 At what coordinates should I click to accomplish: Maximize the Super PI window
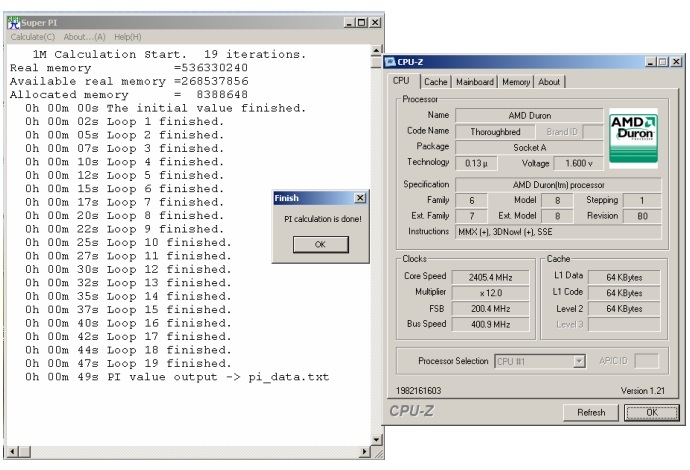click(x=362, y=22)
